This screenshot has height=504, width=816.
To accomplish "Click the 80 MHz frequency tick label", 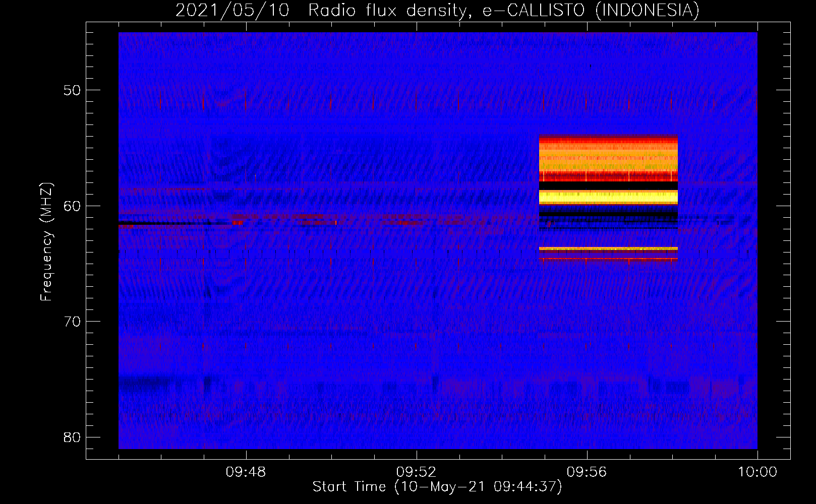I will [72, 437].
